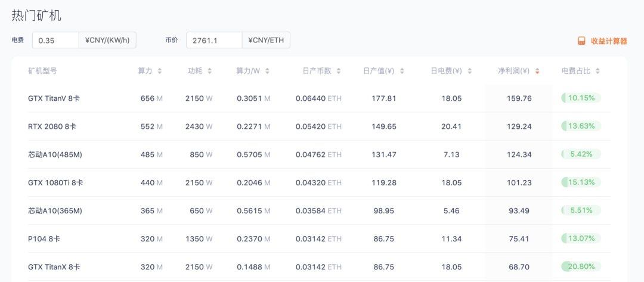This screenshot has width=644, height=282.
Task: Click the 币价 input field showing 2761.1
Action: [213, 41]
